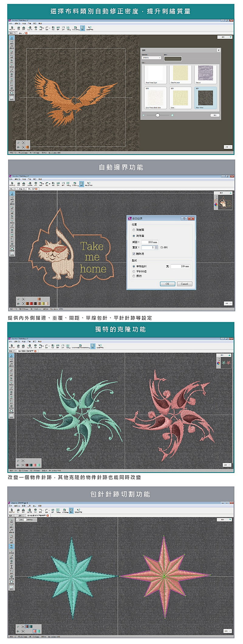Screen dimensions: 243x644
Task: Click the brighten icon right of fabric slider
Action: [x=172, y=115]
